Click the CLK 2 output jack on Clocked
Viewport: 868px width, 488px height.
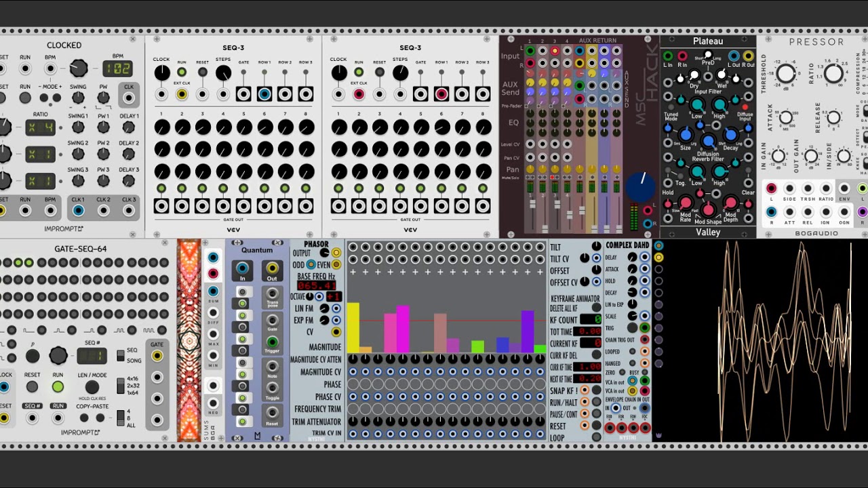[x=103, y=211]
